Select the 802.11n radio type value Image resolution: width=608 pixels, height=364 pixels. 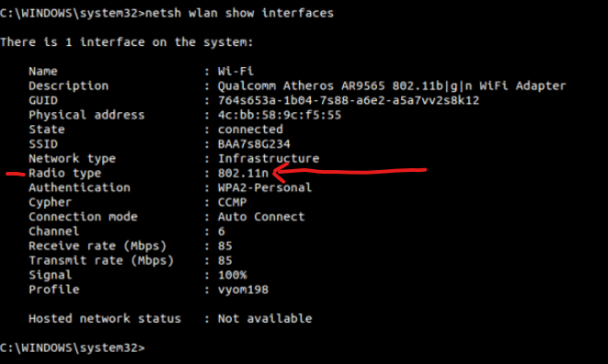[243, 173]
